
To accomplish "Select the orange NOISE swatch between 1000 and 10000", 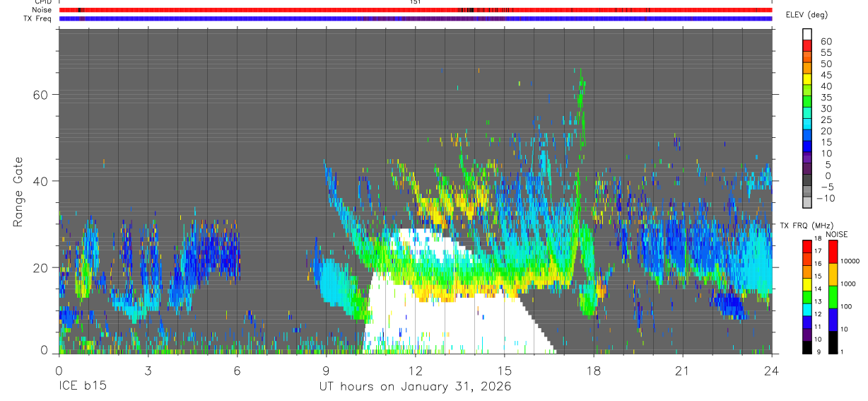I will (833, 274).
